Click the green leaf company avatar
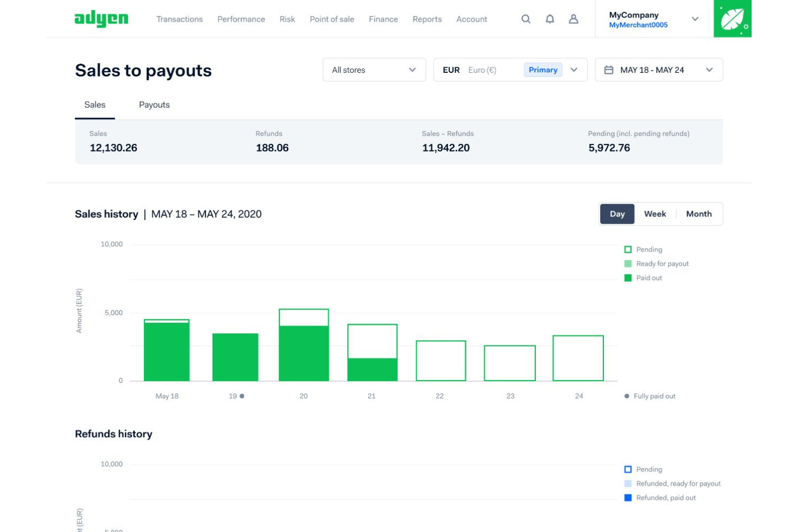Viewport: 798px width, 532px height. coord(732,18)
